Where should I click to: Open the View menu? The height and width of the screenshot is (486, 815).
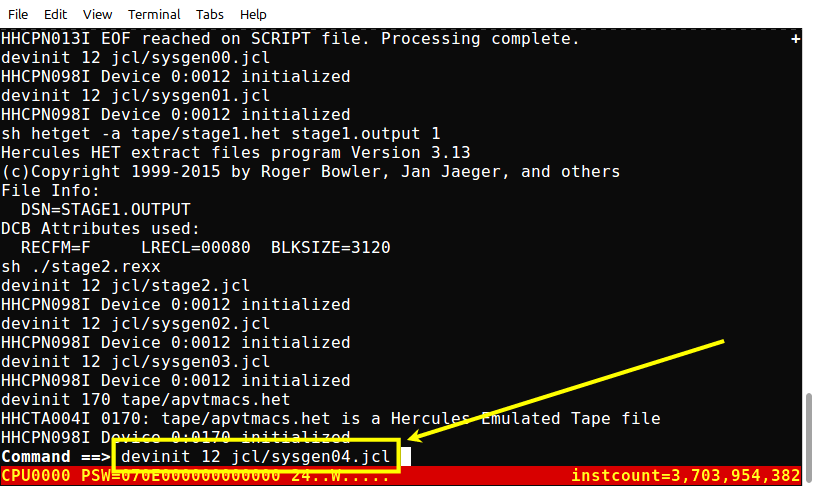click(x=97, y=15)
